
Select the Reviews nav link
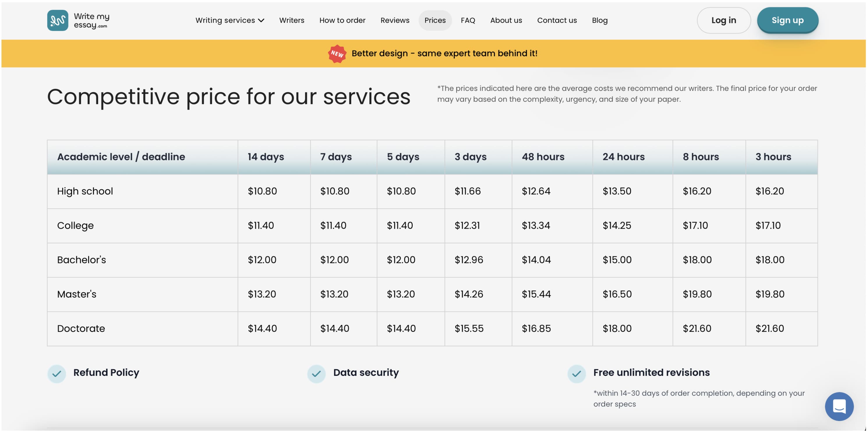coord(395,20)
